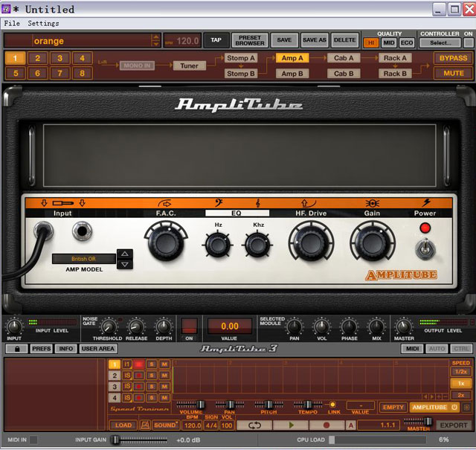
Task: Click the DELETE preset button
Action: [345, 40]
